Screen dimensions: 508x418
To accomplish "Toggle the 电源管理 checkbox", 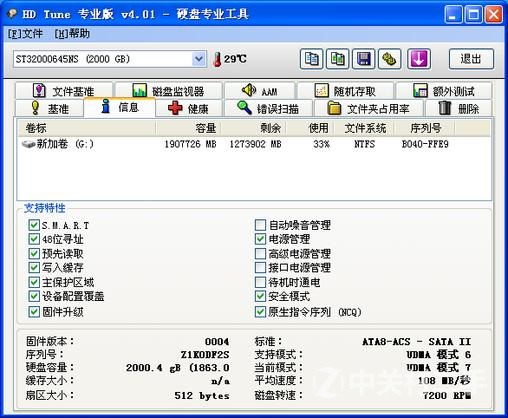I will tap(260, 239).
